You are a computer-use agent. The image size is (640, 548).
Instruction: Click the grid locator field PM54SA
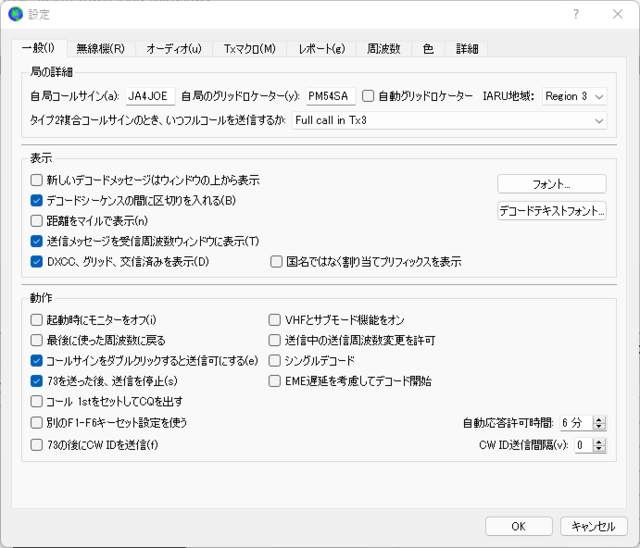[331, 96]
